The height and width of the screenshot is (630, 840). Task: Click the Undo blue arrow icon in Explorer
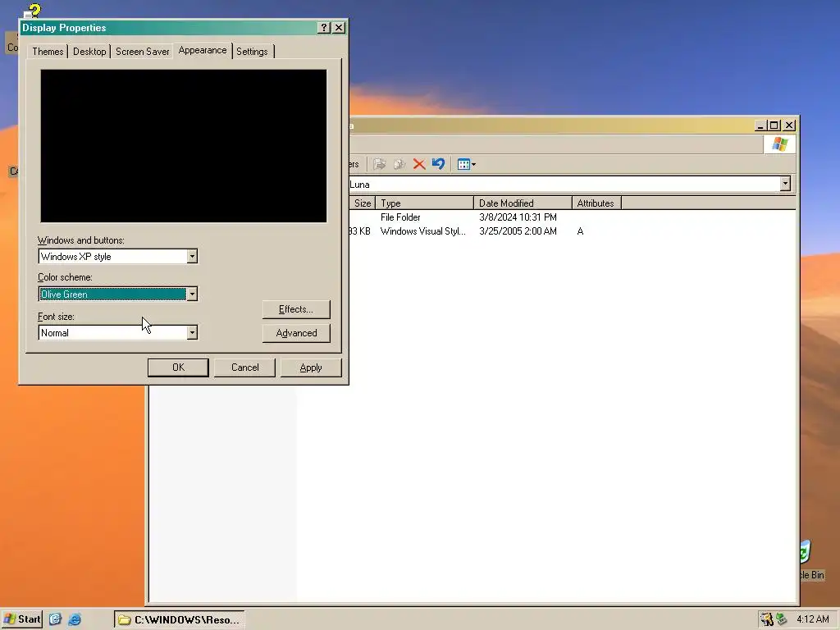(x=438, y=163)
